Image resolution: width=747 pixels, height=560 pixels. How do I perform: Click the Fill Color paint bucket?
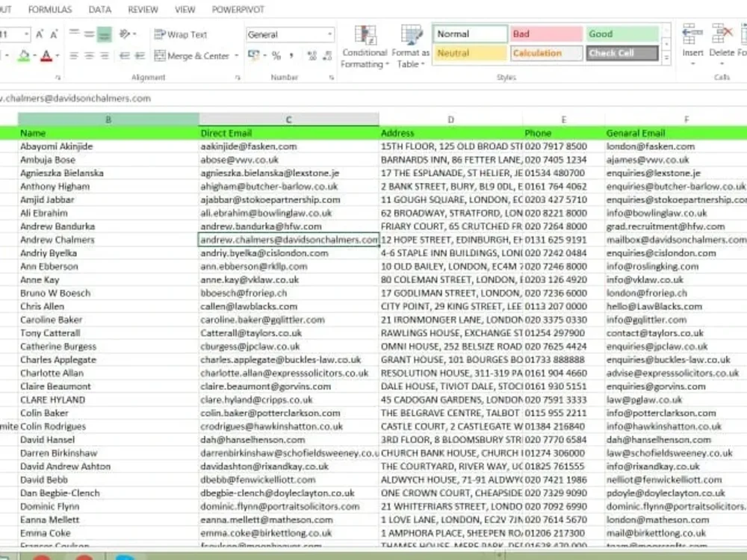coord(23,56)
